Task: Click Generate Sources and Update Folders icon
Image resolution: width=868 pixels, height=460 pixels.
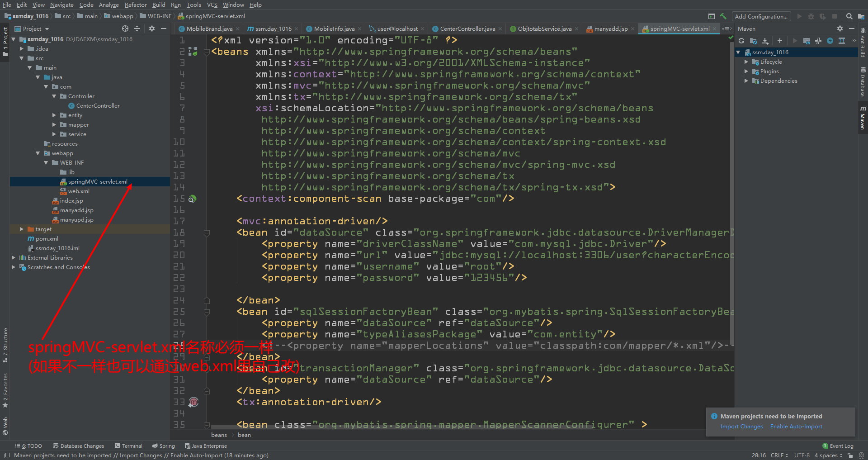Action: (x=753, y=41)
